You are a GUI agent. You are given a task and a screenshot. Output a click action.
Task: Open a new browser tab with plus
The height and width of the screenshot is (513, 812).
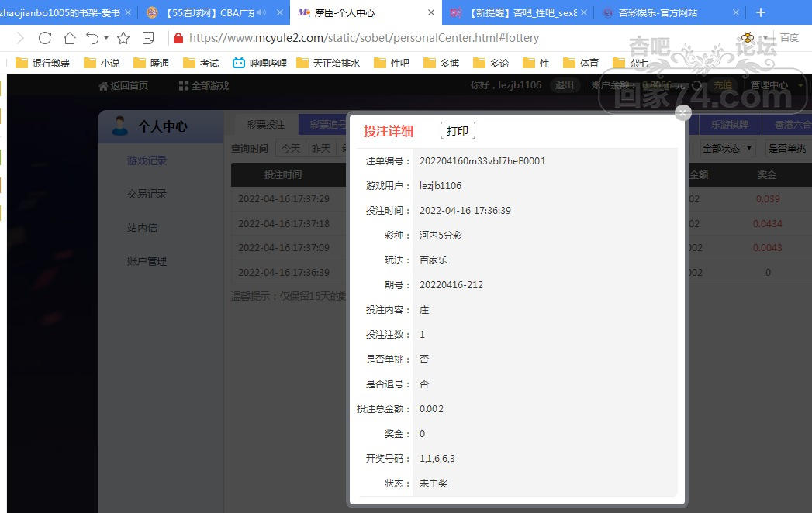[x=760, y=12]
